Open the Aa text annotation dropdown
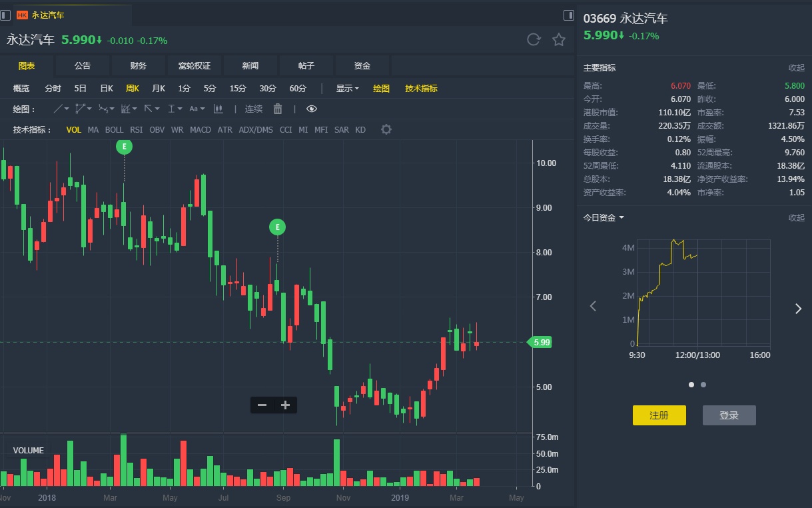 pyautogui.click(x=197, y=109)
